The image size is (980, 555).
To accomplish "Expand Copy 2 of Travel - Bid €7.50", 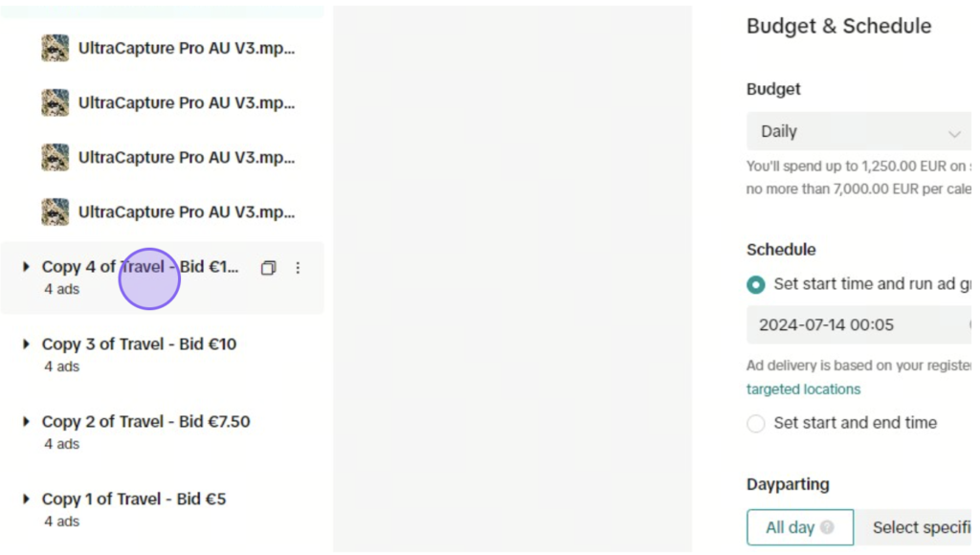I will (x=26, y=422).
